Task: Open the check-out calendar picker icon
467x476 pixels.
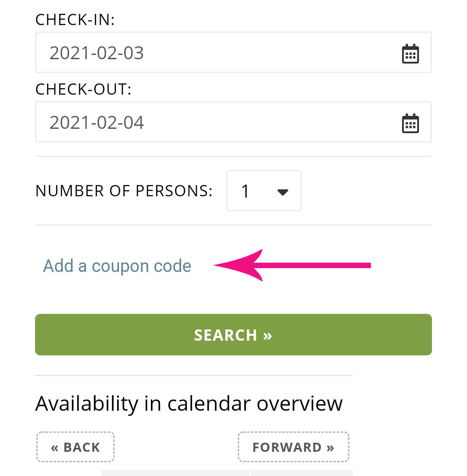Action: [410, 123]
